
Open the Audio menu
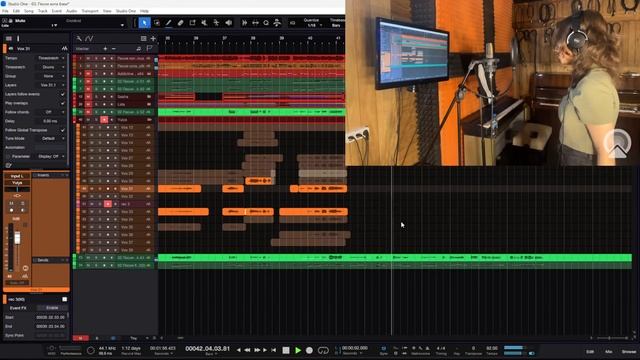pyautogui.click(x=71, y=11)
